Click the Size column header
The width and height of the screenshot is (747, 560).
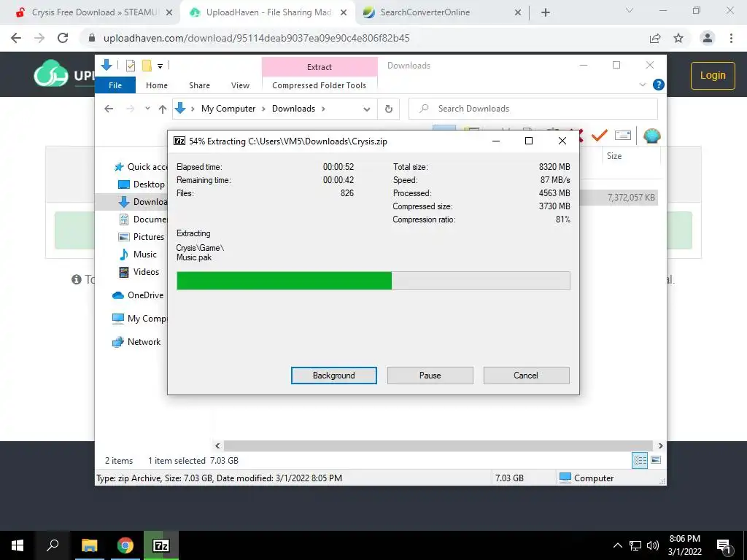point(631,156)
